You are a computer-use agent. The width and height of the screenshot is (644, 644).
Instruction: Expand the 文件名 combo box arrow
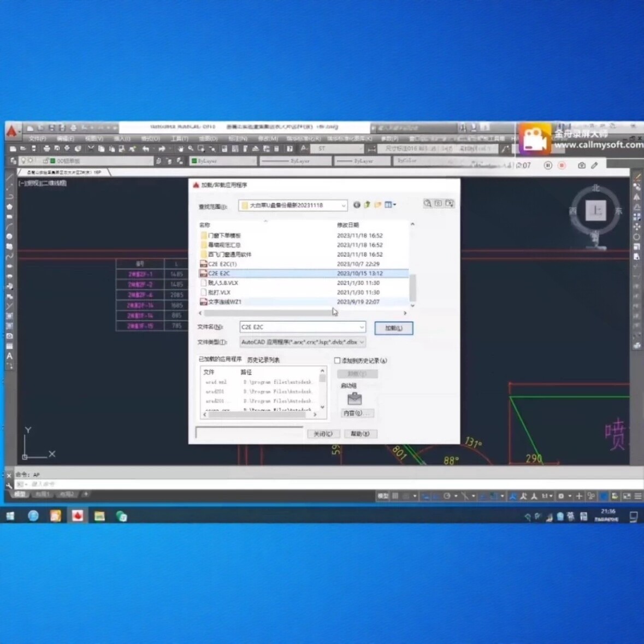[x=362, y=327]
